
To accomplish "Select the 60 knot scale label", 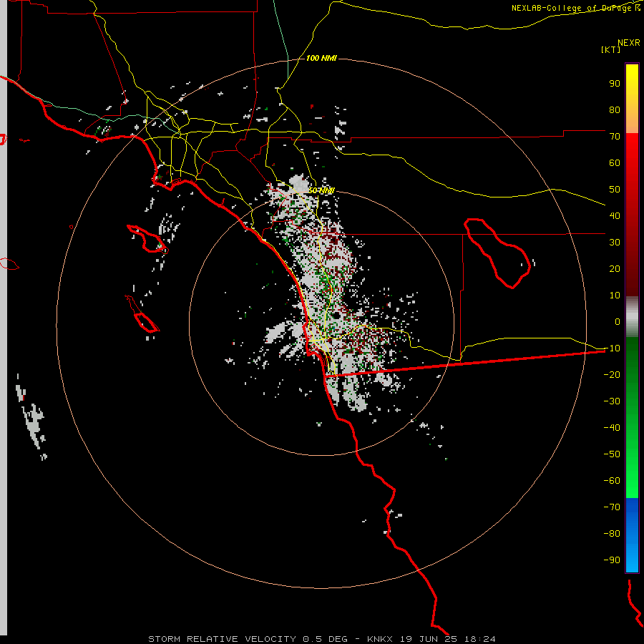I will (x=615, y=163).
